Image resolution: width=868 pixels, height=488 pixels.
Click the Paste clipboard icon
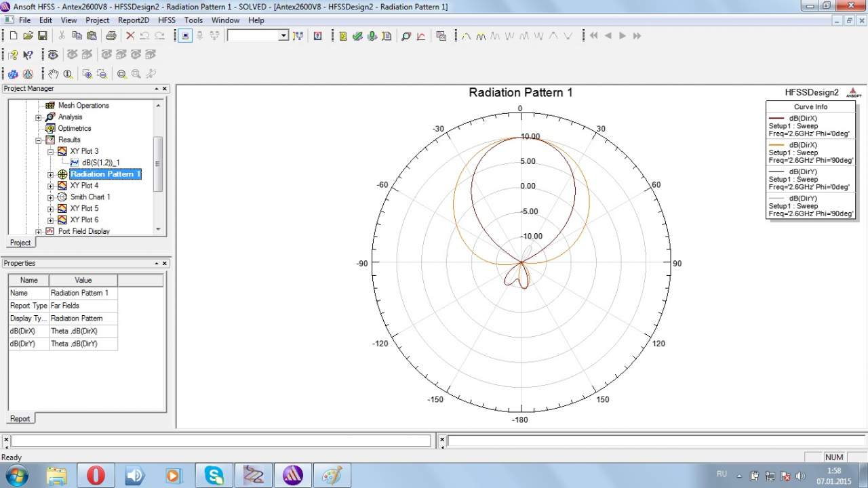(92, 36)
